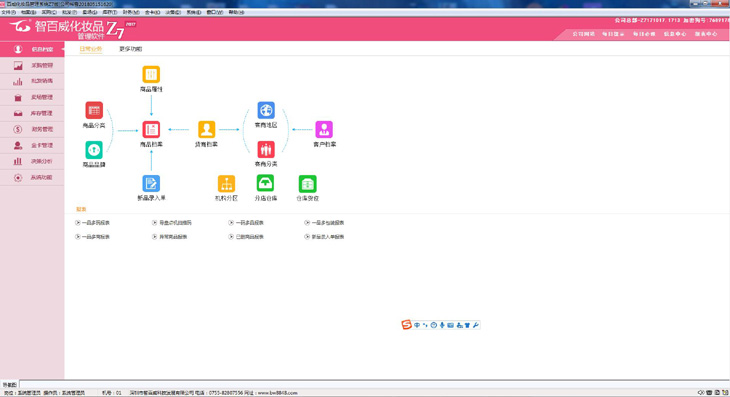Open the green 分店仓库 branch warehouse icon
This screenshot has height=397, width=730.
click(265, 183)
